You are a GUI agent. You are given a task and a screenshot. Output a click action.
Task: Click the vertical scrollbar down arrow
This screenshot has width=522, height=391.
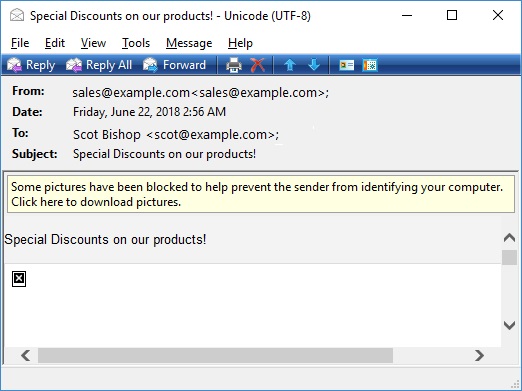pyautogui.click(x=509, y=325)
